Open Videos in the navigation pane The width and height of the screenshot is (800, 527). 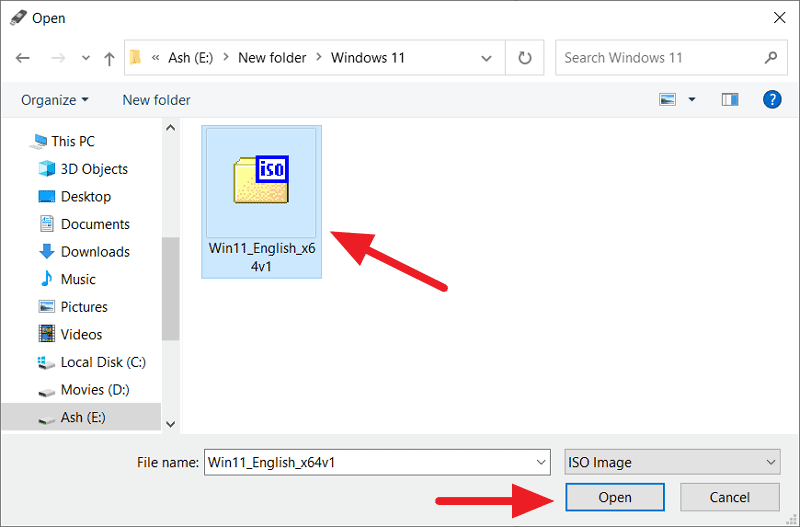[x=81, y=334]
